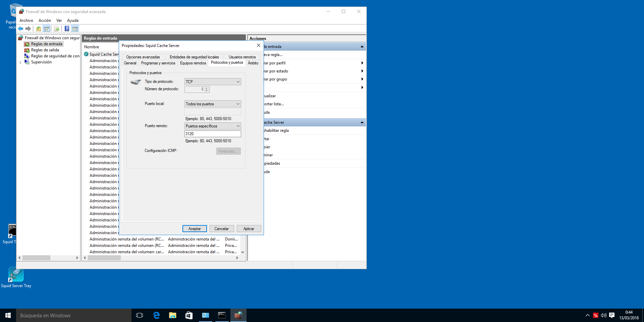The width and height of the screenshot is (644, 322).
Task: Switch to the Ámbito tab
Action: (253, 63)
